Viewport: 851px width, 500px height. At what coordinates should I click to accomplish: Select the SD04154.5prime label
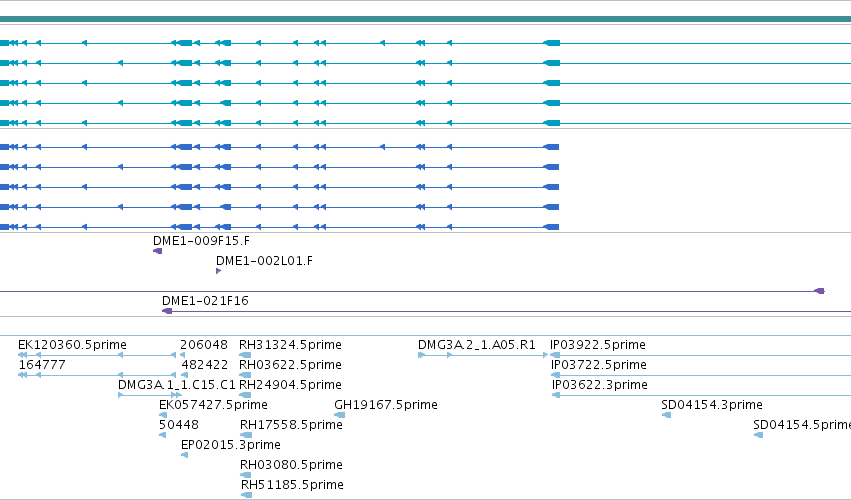click(802, 425)
